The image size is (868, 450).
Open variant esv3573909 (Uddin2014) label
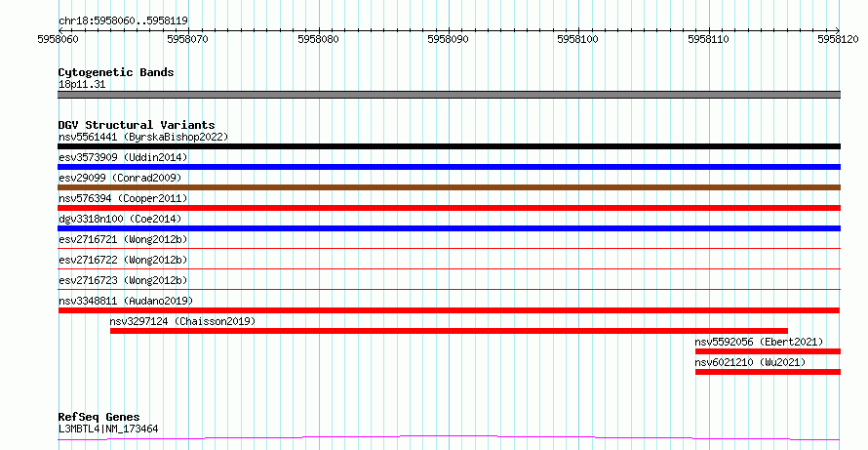pos(123,157)
